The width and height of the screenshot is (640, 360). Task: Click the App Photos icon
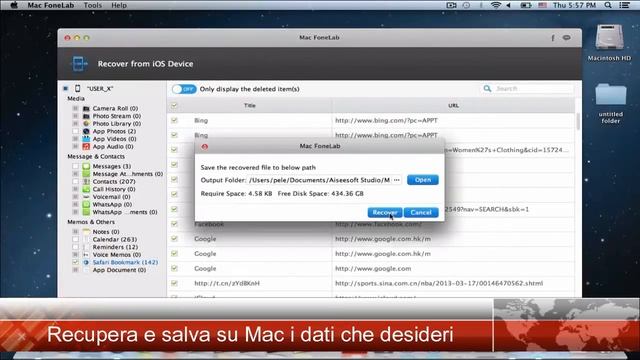[x=86, y=131]
